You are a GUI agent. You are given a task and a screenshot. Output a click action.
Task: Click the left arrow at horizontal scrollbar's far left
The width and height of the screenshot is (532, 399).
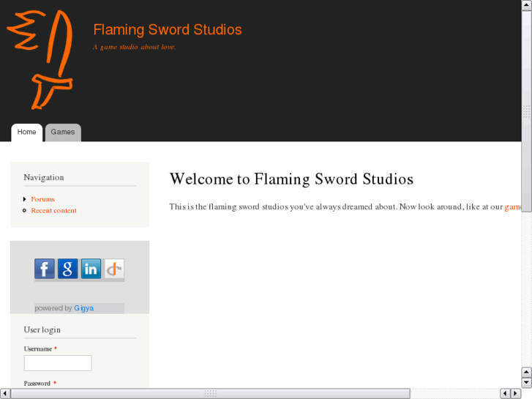[x=5, y=394]
